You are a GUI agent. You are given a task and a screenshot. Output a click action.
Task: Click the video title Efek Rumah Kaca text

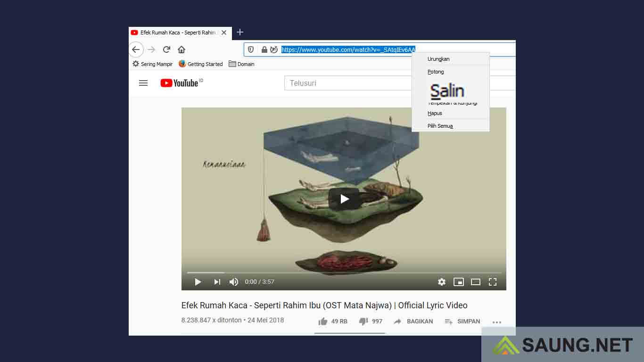coord(324,305)
